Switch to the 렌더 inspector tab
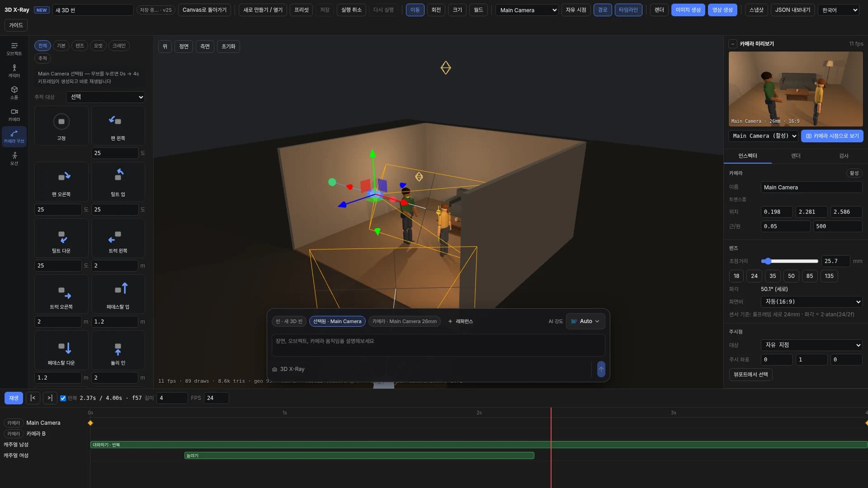 (x=796, y=156)
